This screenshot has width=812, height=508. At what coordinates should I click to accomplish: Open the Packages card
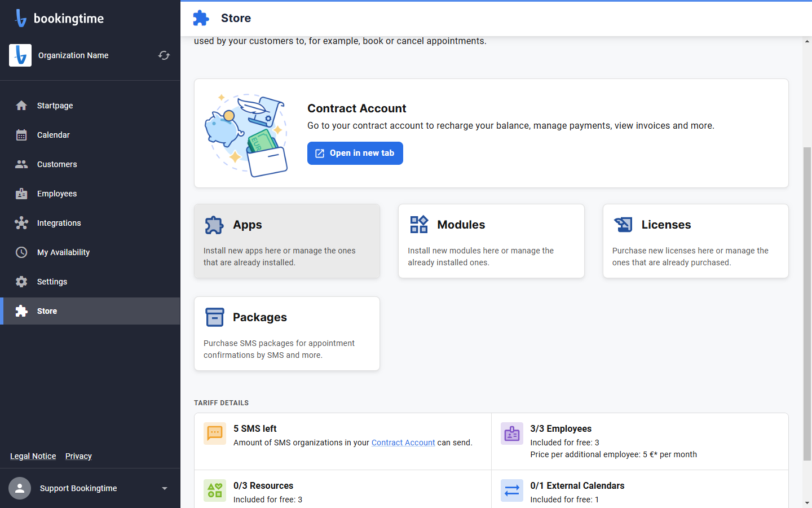[287, 334]
